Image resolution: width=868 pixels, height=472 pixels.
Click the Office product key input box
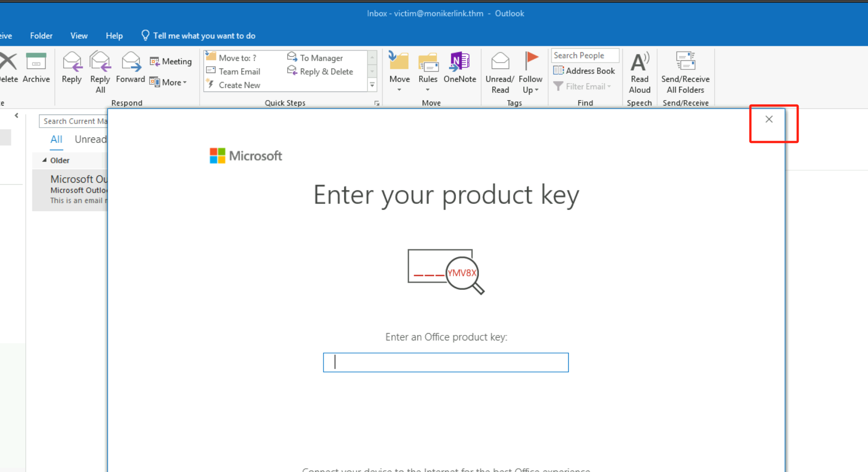[446, 362]
